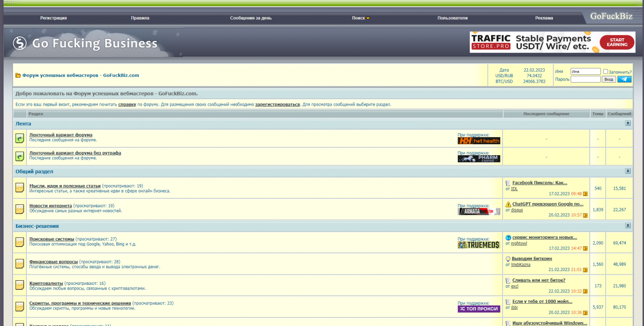The width and height of the screenshot is (644, 326).
Task: Go to last post arrow dated 20.02.2023 10:57
Action: [x=585, y=215]
